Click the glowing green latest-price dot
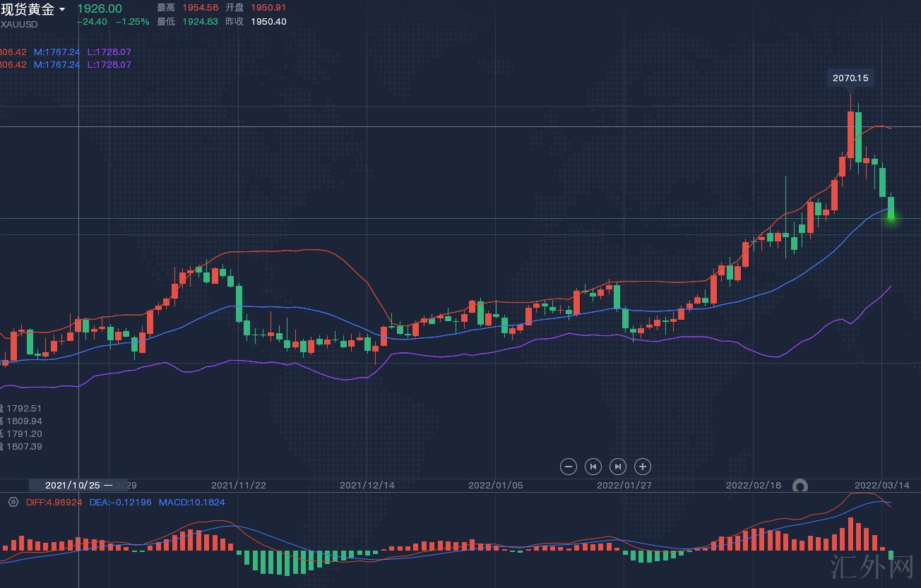This screenshot has height=588, width=921. [x=891, y=217]
